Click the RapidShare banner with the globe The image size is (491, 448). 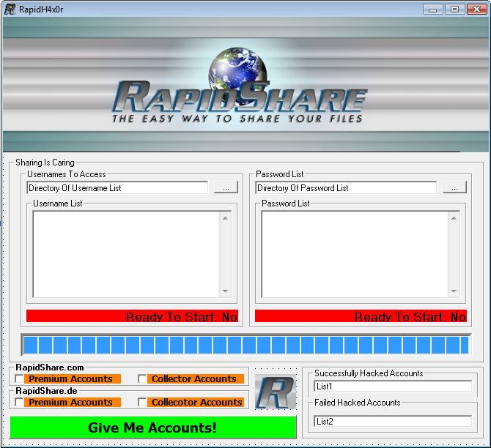pyautogui.click(x=245, y=84)
